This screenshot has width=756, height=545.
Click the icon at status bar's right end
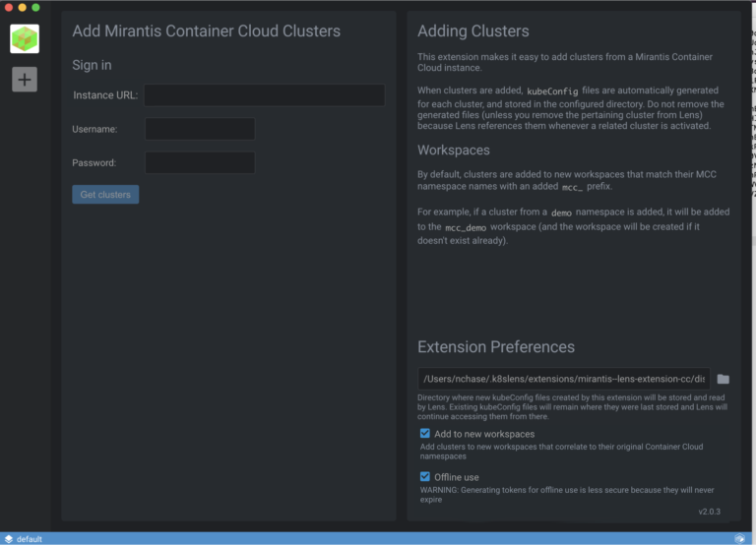[739, 539]
